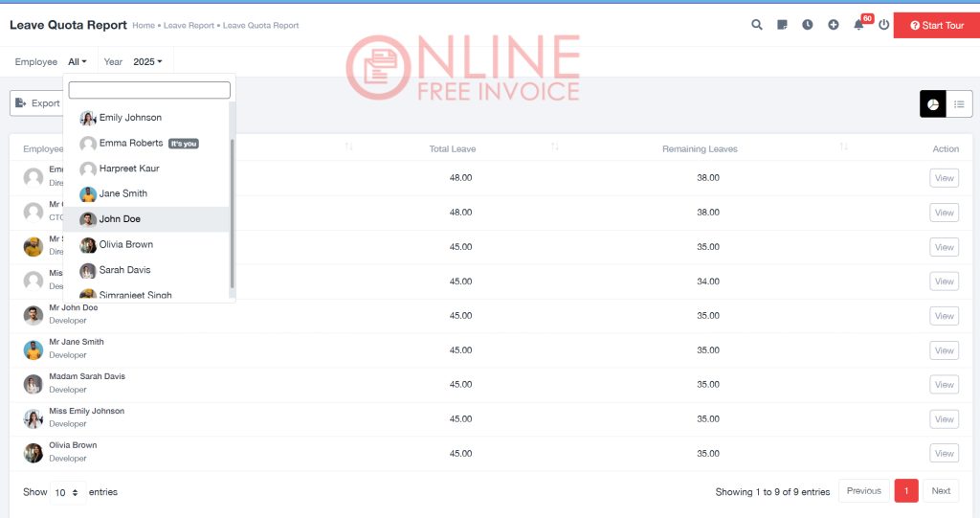Click Mr John Doe avatar in table
980x518 pixels.
33,315
